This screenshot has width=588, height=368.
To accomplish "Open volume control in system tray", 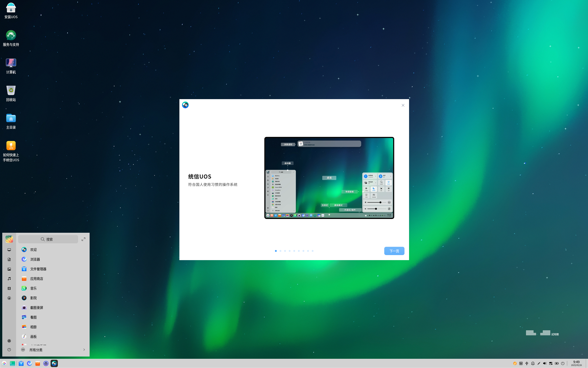I will click(545, 363).
